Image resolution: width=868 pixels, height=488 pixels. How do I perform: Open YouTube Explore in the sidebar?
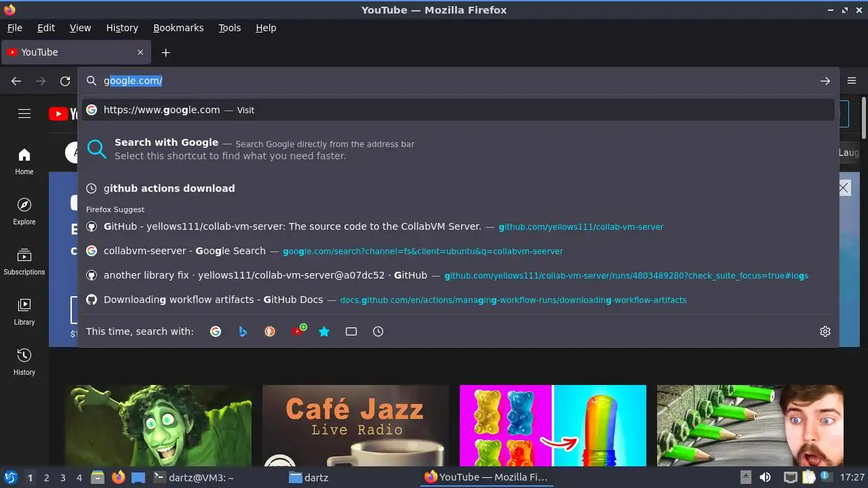tap(24, 211)
